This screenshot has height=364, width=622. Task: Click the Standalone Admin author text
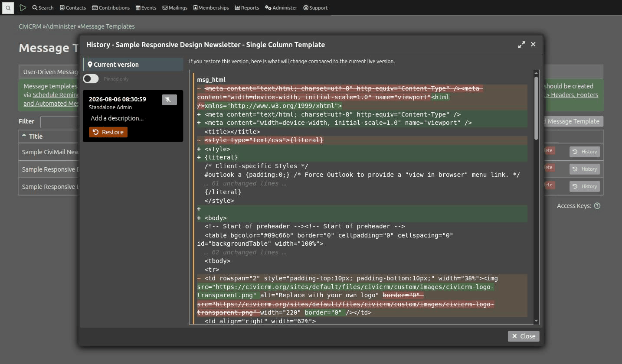tap(110, 107)
